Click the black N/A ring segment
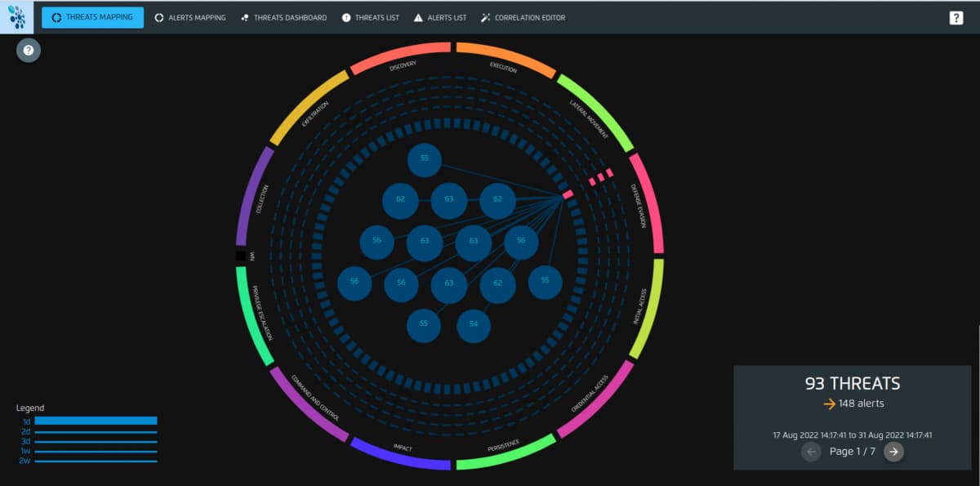The height and width of the screenshot is (486, 980). click(x=240, y=256)
